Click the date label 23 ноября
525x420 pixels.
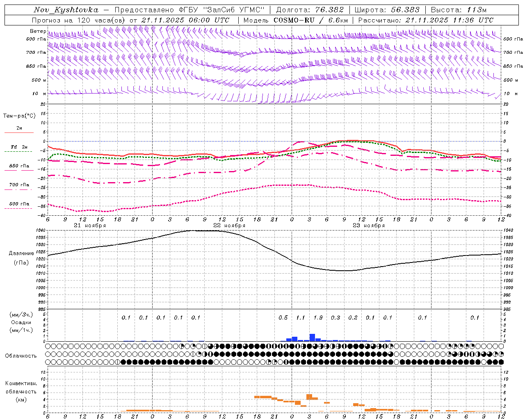click(x=369, y=226)
